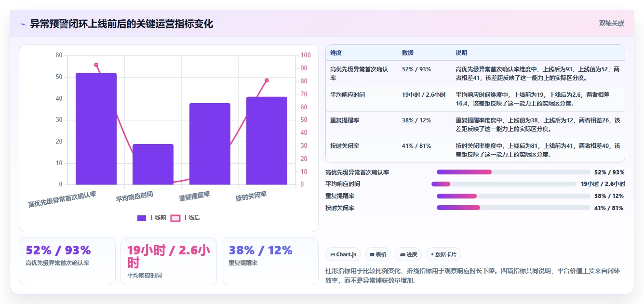Image resolution: width=644 pixels, height=304 pixels.
Task: Click the 重复提醒率 description text in the table
Action: (538, 125)
